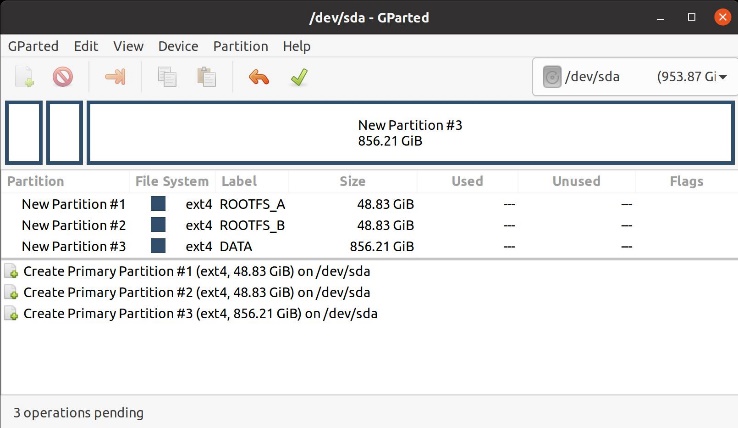Screen dimensions: 738x428
Task: Select the New Partition #1 row
Action: 73,204
